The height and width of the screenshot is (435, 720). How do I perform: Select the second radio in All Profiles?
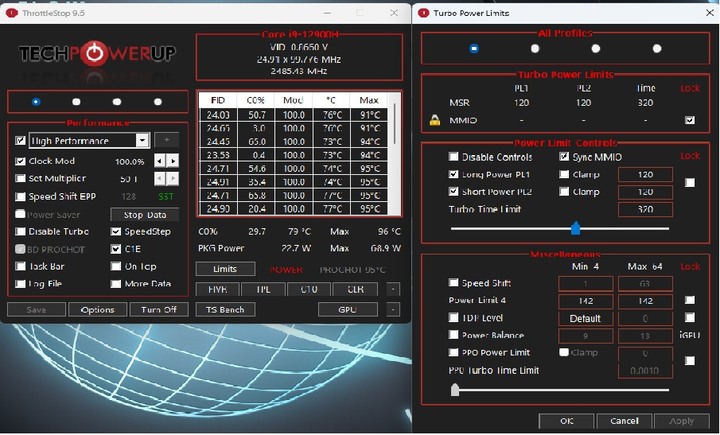(x=535, y=48)
